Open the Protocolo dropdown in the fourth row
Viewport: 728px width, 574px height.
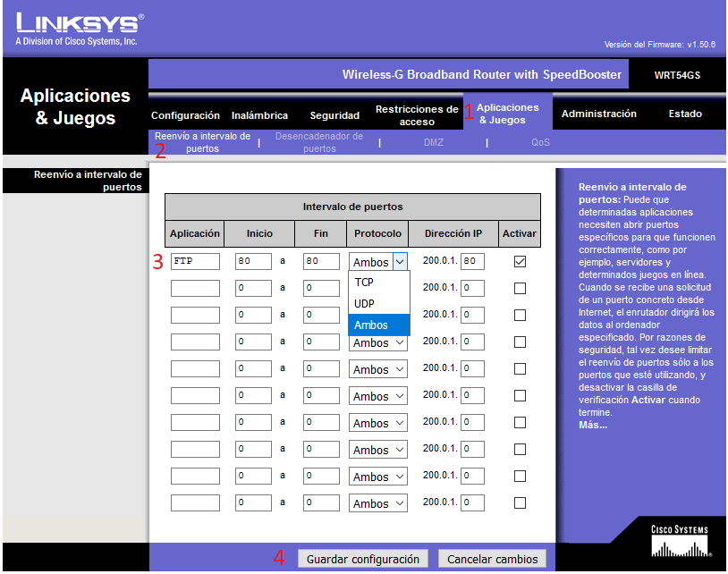(x=378, y=343)
